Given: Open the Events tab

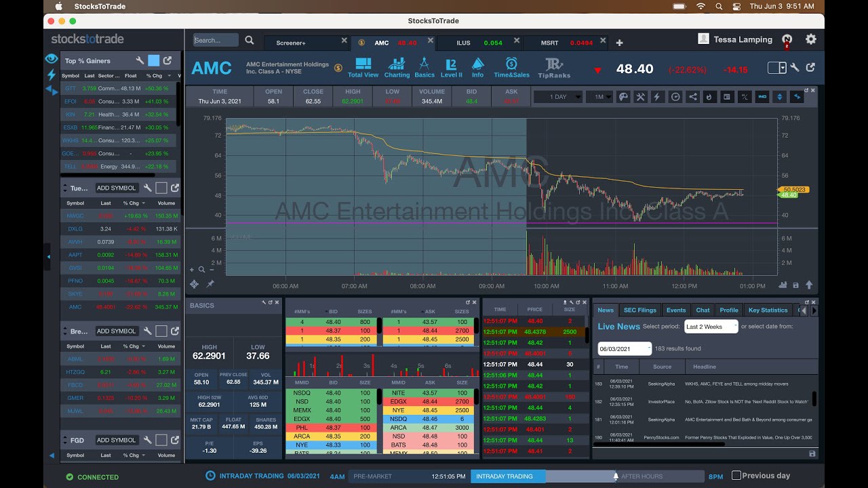Looking at the screenshot, I should 676,310.
